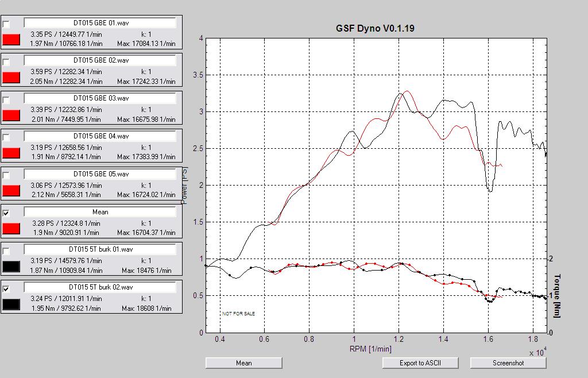588x378 pixels.
Task: Open the red color swatch for Mean
Action: click(11, 229)
